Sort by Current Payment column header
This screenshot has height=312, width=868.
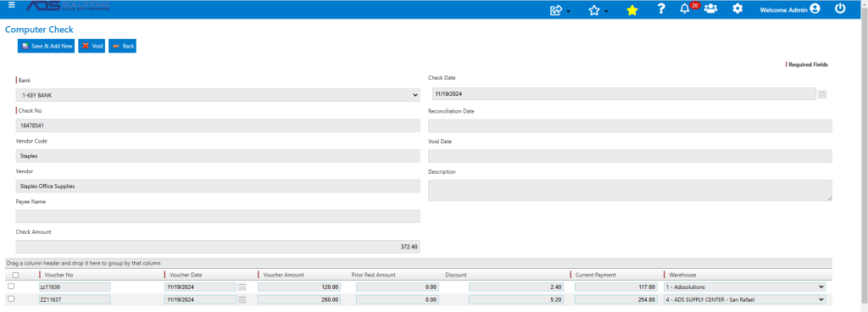point(595,275)
